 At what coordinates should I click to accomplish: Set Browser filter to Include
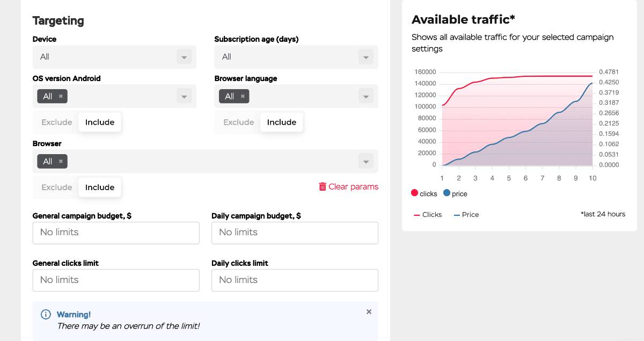click(x=100, y=187)
